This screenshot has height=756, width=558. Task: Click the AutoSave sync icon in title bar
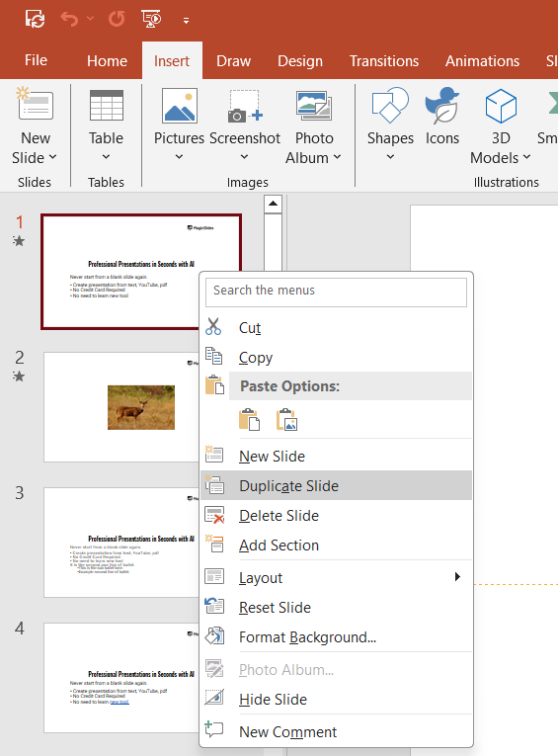pyautogui.click(x=36, y=19)
